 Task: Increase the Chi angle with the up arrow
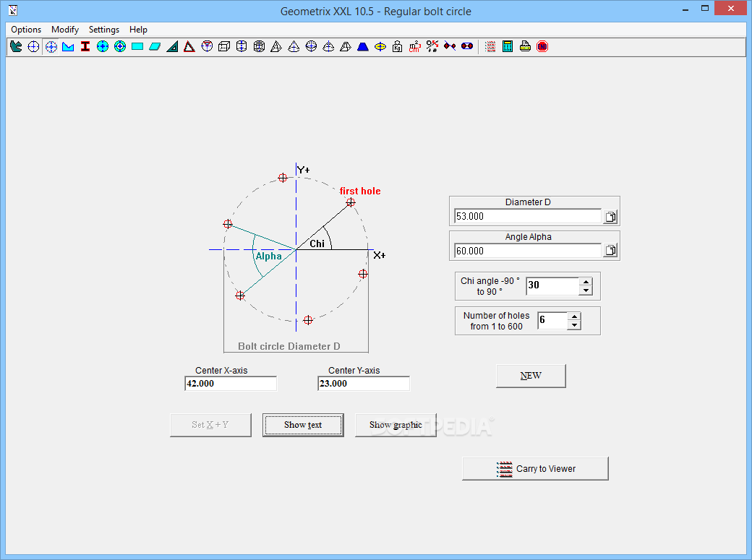(586, 281)
